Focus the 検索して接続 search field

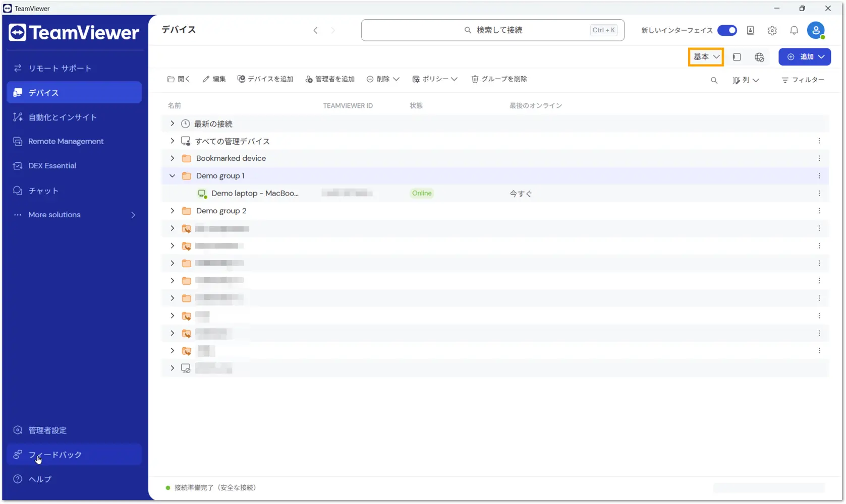[x=493, y=30]
